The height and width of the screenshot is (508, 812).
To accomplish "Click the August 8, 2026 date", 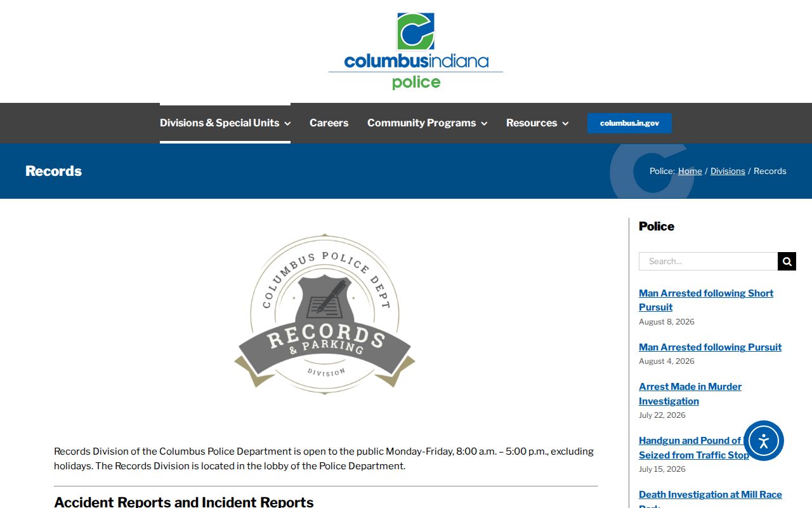I will click(667, 322).
